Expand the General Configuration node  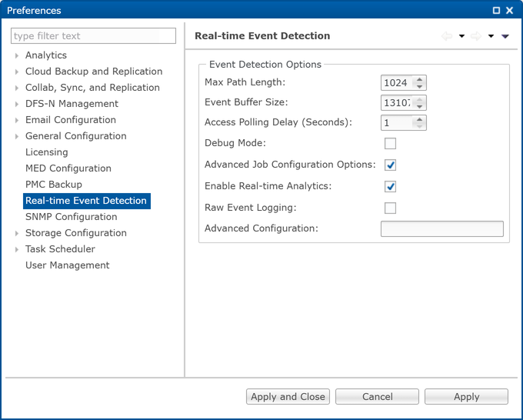pos(17,136)
